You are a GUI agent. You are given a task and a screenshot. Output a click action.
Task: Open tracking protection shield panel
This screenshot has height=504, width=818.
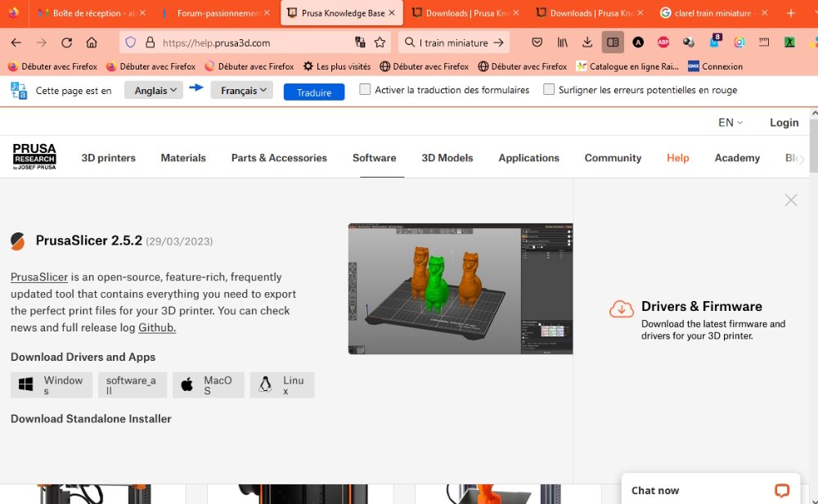(x=130, y=43)
